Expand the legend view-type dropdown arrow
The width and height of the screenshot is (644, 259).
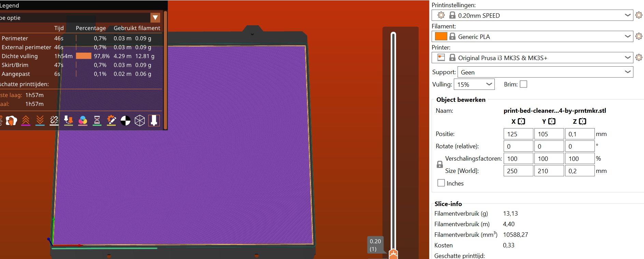[155, 17]
